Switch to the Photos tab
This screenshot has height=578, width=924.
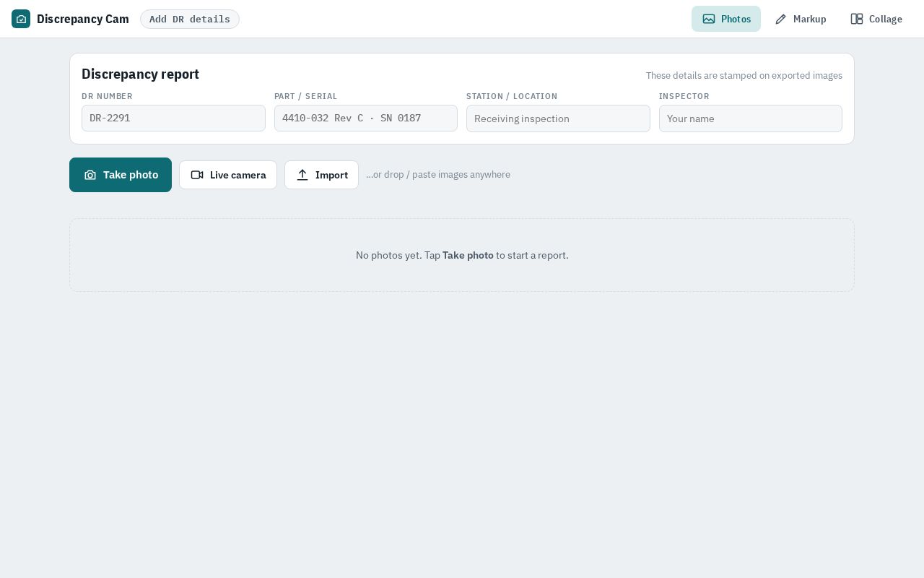(726, 19)
